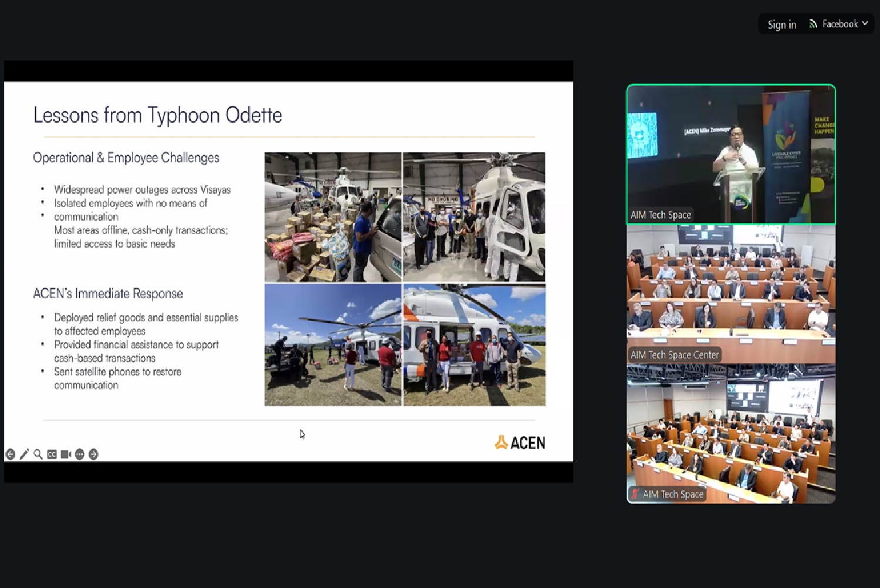Click the 'Lessons from Typhoon Odette' title
The width and height of the screenshot is (880, 588).
[157, 115]
